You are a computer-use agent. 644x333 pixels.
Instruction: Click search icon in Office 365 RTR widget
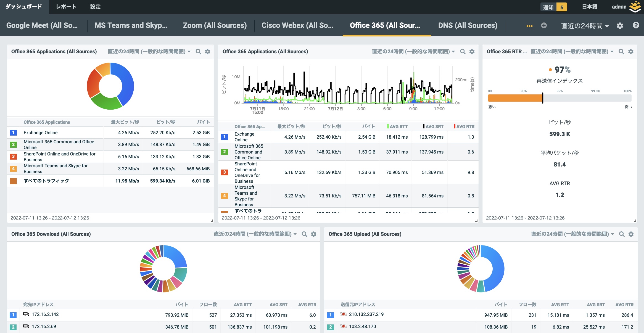click(x=621, y=52)
